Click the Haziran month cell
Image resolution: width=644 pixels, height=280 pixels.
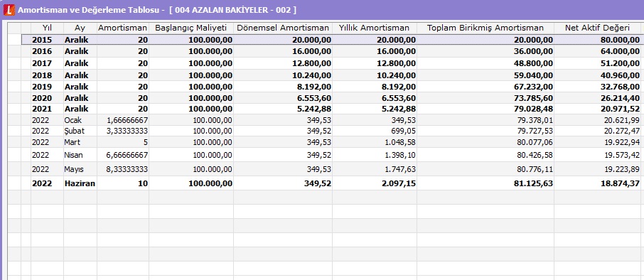click(80, 183)
